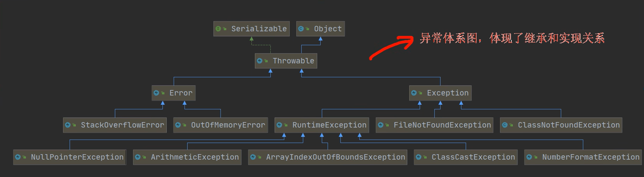
Task: Click the class icon on NullPointerException node
Action: click(18, 157)
